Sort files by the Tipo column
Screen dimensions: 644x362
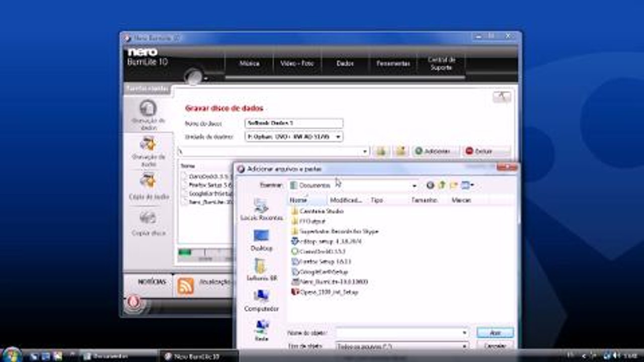tap(387, 200)
